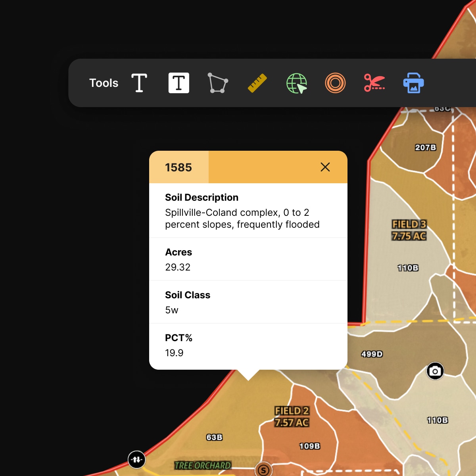Click the Tools toolbar label
This screenshot has height=476, width=476.
tap(104, 83)
